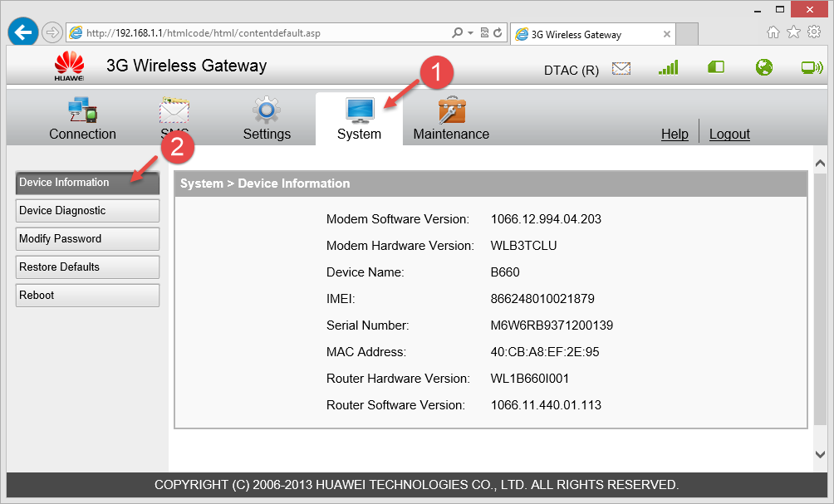
Task: Click the search magnifier in address bar
Action: [457, 33]
